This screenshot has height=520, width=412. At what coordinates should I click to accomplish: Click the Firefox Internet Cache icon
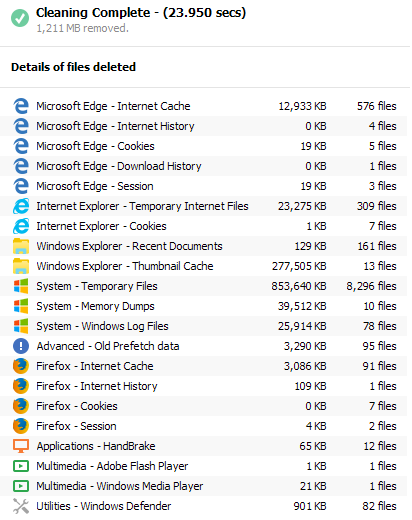21,366
